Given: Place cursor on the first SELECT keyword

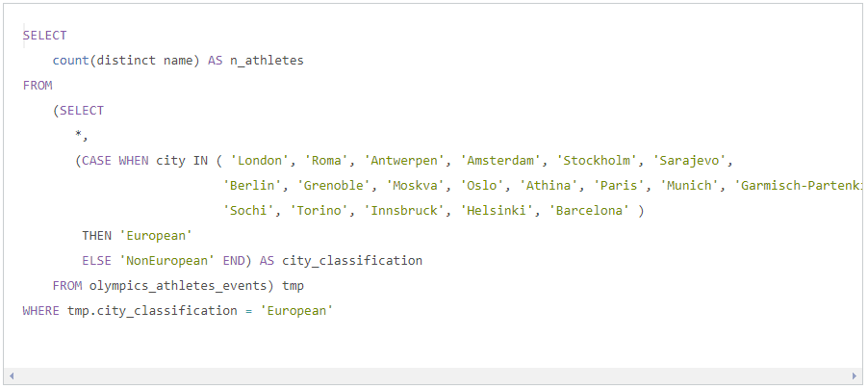Looking at the screenshot, I should coord(45,36).
